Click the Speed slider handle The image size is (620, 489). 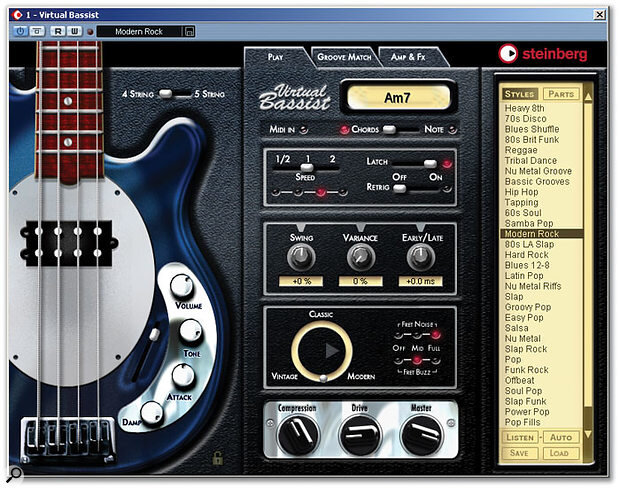coord(307,168)
